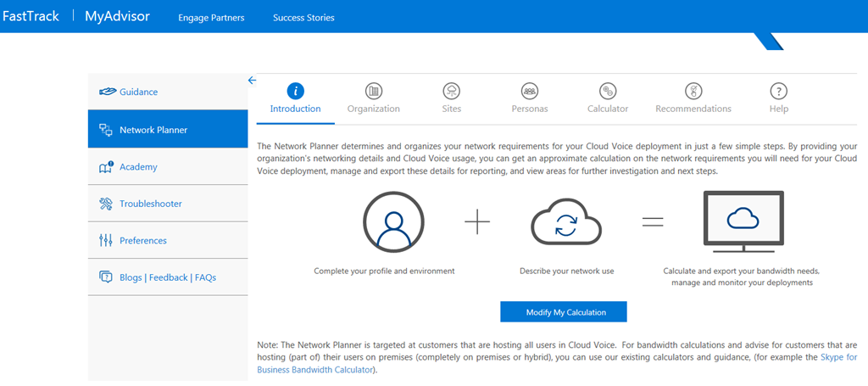Click the Calculator step icon

608,91
